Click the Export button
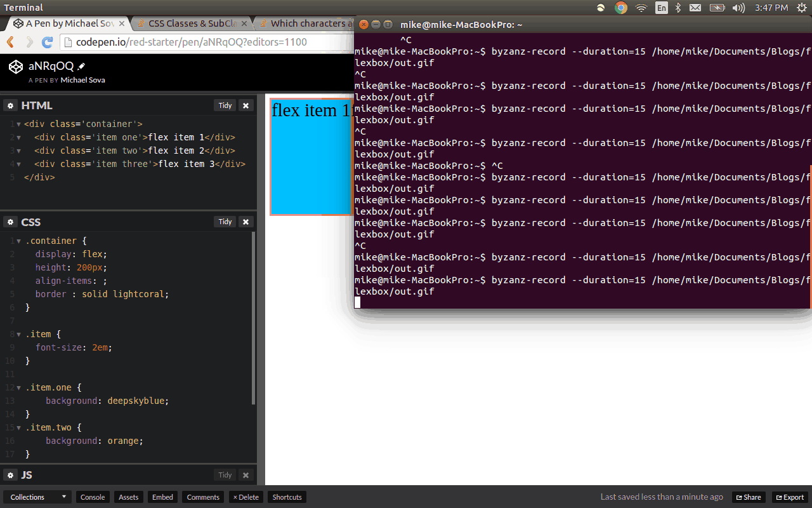This screenshot has height=508, width=812. pos(789,497)
